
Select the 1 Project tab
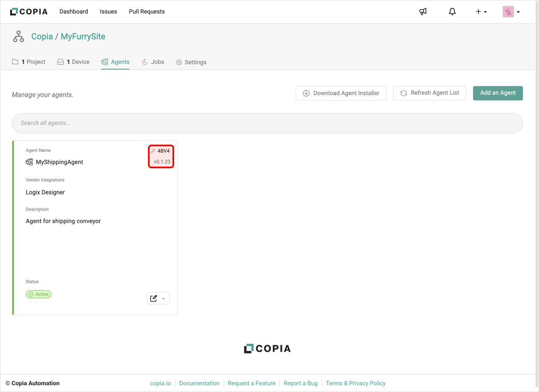29,62
